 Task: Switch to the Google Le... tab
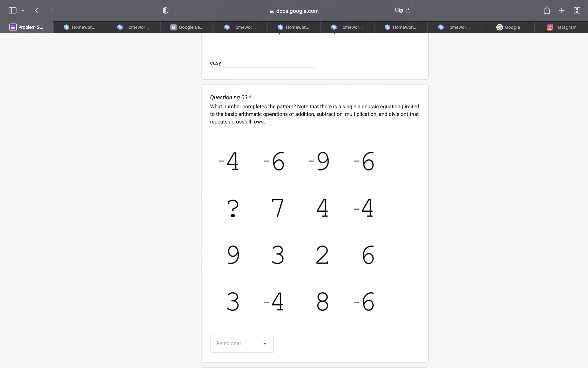coord(187,27)
